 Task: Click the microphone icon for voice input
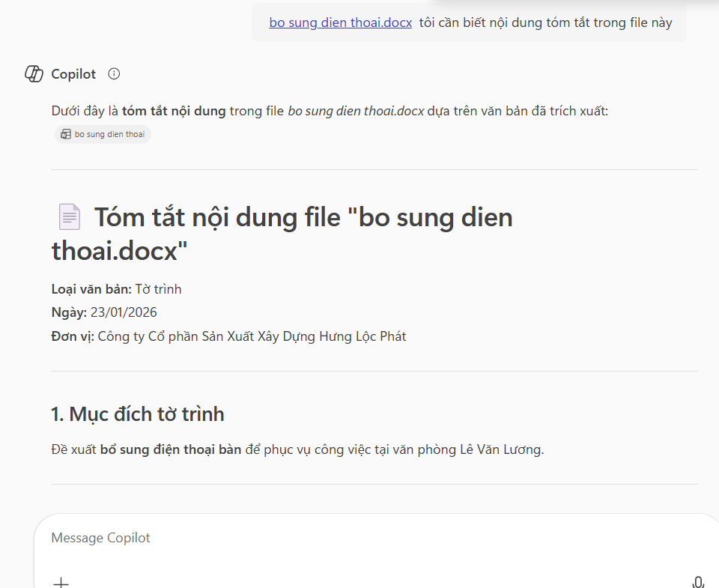pos(698,582)
